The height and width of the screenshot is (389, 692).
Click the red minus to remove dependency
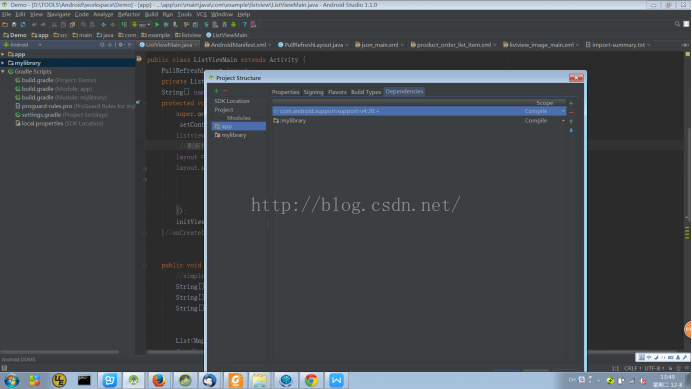point(571,112)
